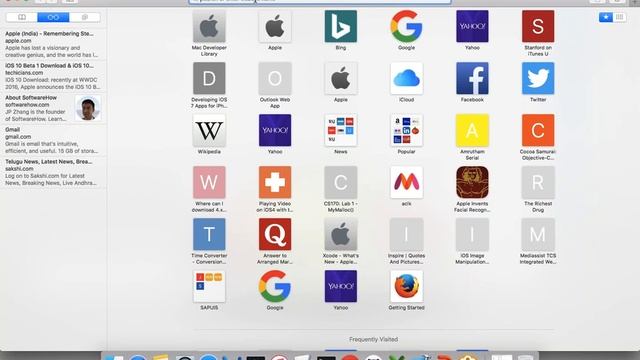The image size is (640, 360).
Task: Open the Myntra 'M' favorite
Action: click(406, 182)
